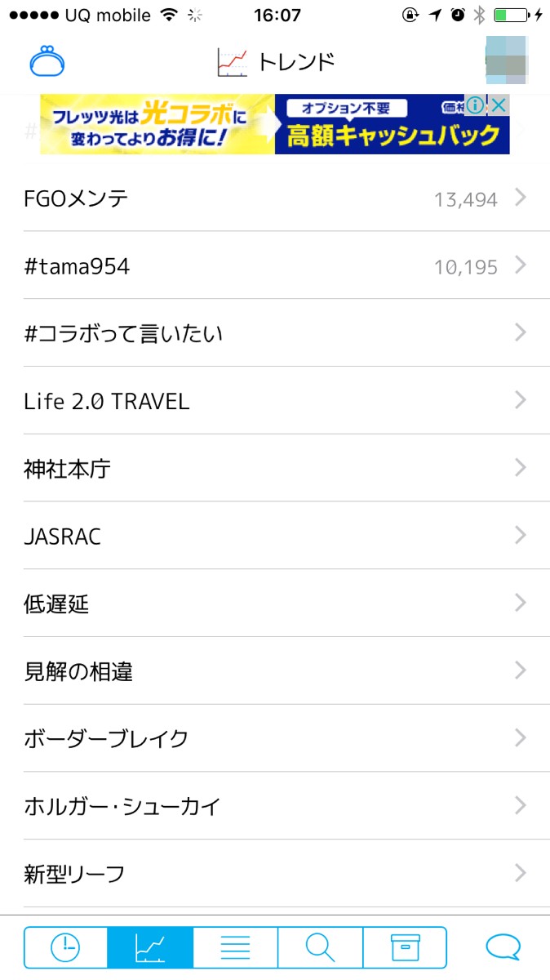Select the ボーダーブレイク trend item

pyautogui.click(x=106, y=739)
